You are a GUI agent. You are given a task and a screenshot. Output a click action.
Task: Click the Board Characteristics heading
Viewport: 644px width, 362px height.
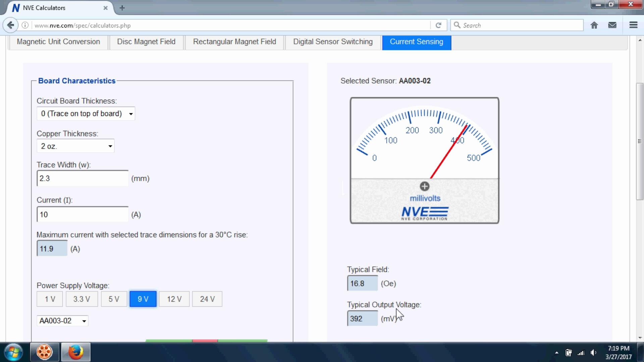coord(77,81)
